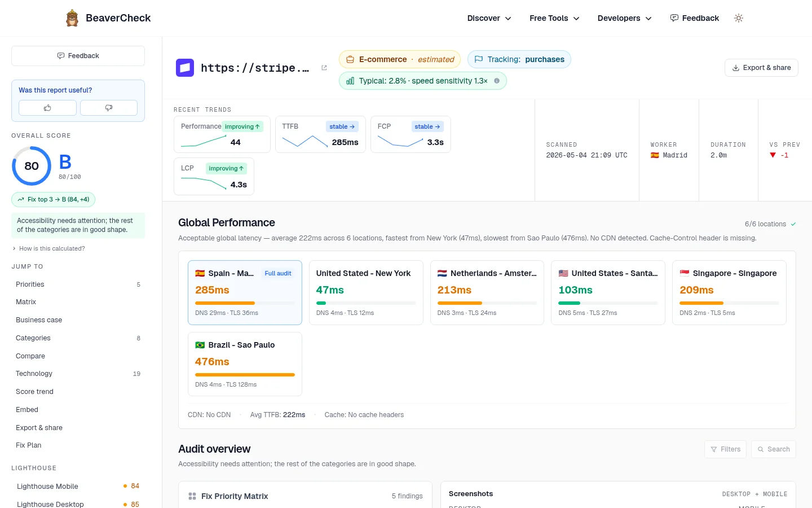Click the Fix top 3 suggestion pill
Viewport: 812px width, 508px height.
[x=53, y=199]
